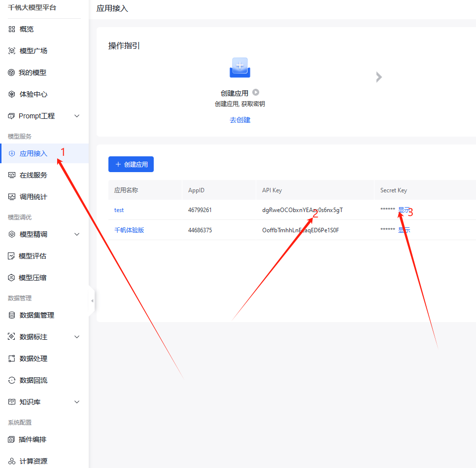Click the 数据集管理 database icon
Viewport: 476px width, 468px height.
coord(12,315)
